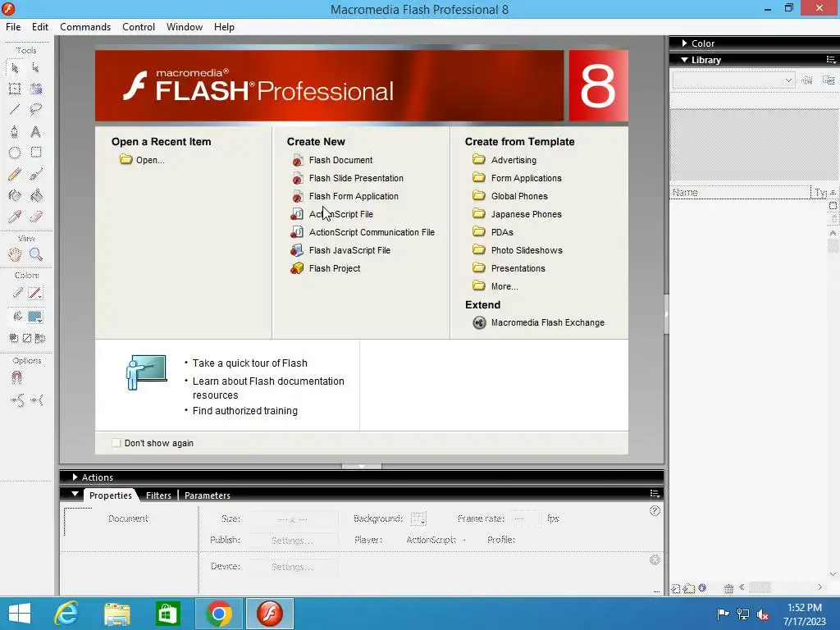The height and width of the screenshot is (630, 840).
Task: Select the Oval tool
Action: pyautogui.click(x=15, y=153)
